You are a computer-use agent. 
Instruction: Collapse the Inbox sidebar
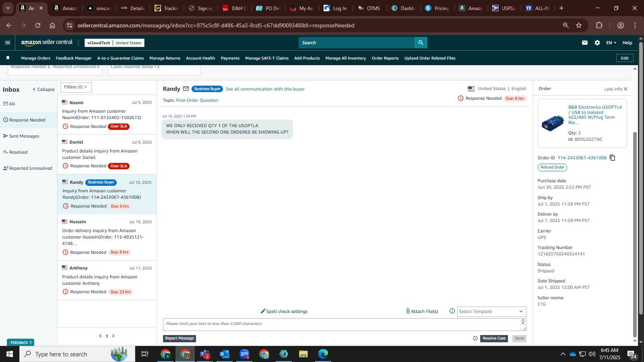[44, 89]
